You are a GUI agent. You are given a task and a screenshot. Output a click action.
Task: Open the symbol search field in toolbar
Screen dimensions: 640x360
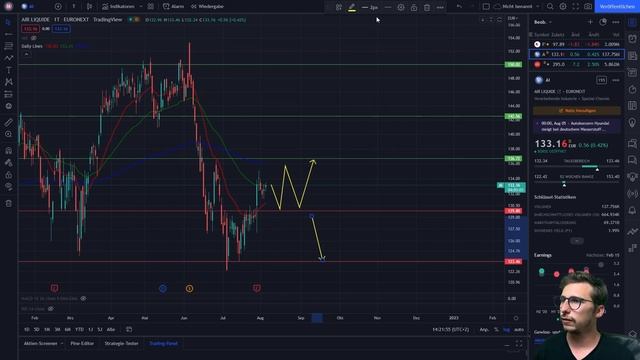pos(28,7)
